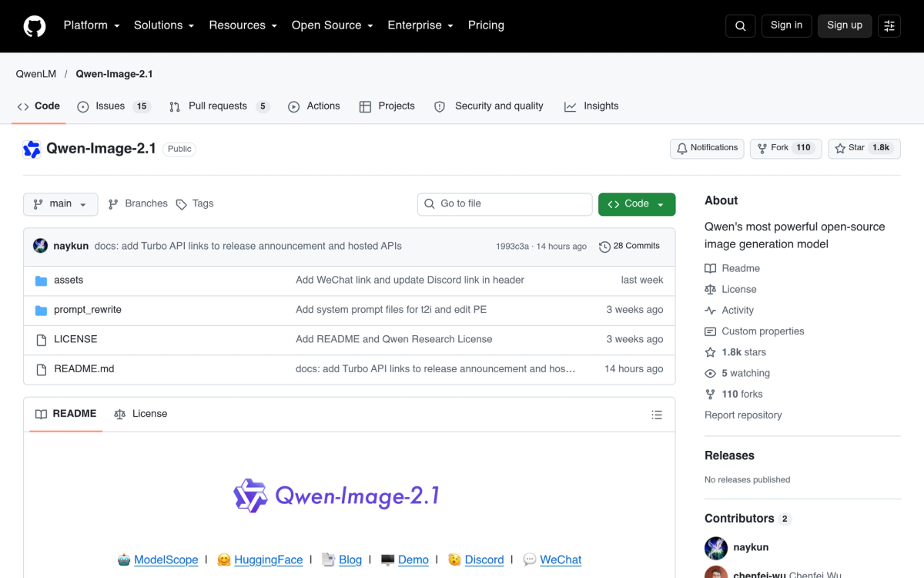This screenshot has height=578, width=924.
Task: Switch to the Actions tab
Action: pyautogui.click(x=314, y=106)
